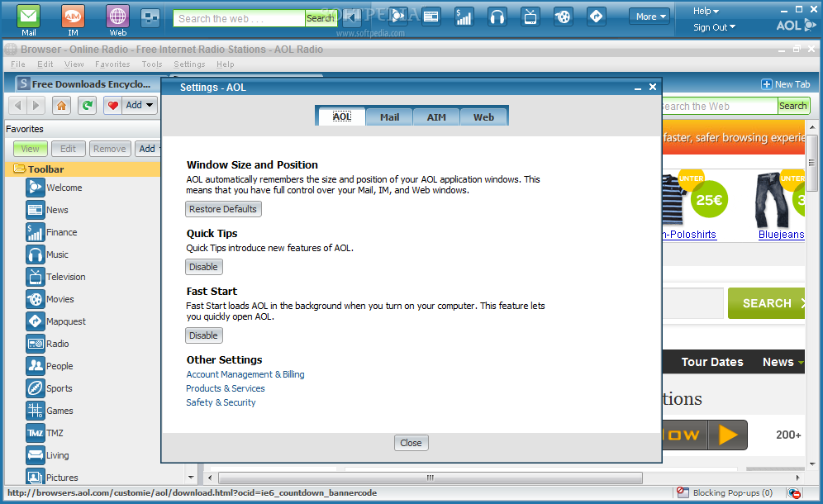
Task: Select Radio in the Favorites list
Action: pyautogui.click(x=47, y=344)
